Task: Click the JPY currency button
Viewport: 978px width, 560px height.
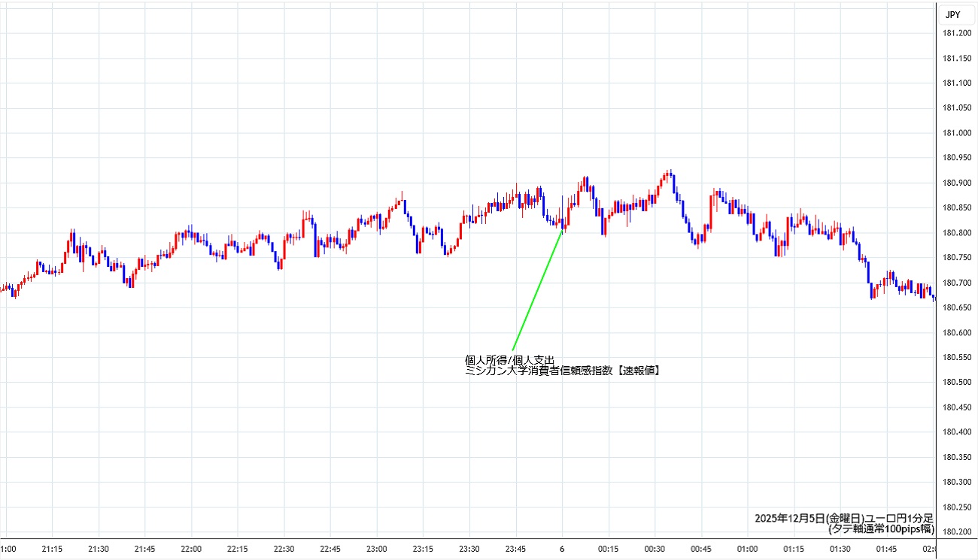Action: click(952, 14)
